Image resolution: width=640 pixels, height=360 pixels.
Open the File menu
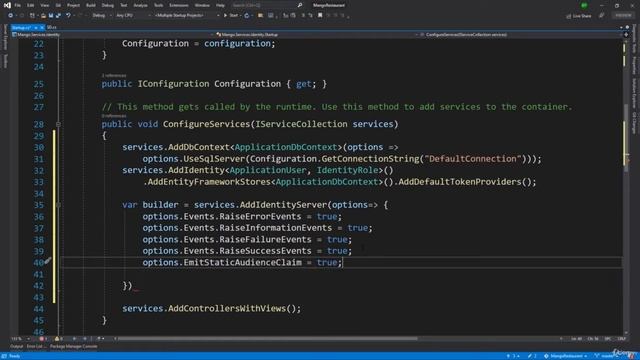[x=18, y=5]
